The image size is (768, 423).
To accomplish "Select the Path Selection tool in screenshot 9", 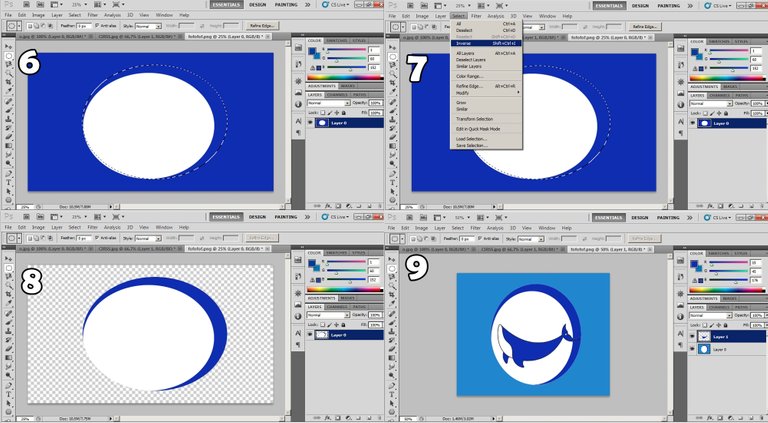I will [x=392, y=403].
